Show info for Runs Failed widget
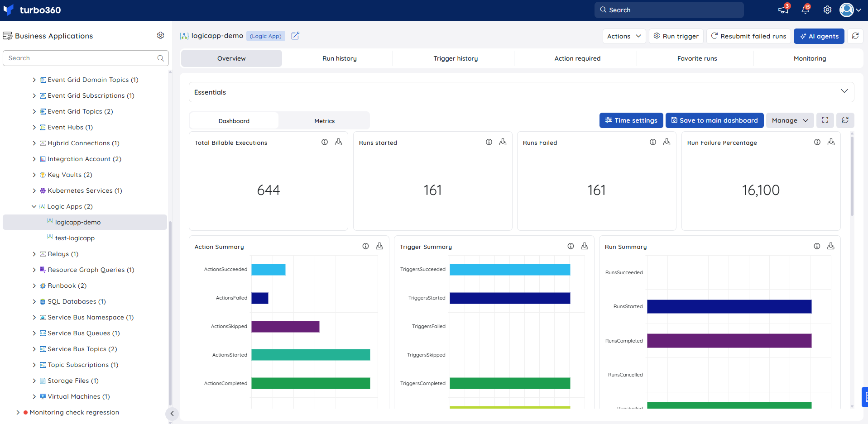Image resolution: width=868 pixels, height=424 pixels. (x=653, y=142)
